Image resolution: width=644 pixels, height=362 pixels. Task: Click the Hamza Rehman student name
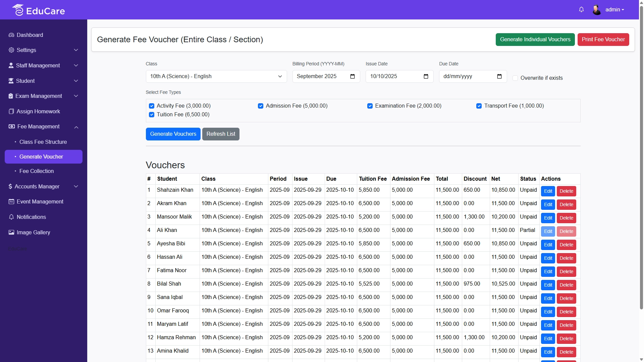(176, 338)
